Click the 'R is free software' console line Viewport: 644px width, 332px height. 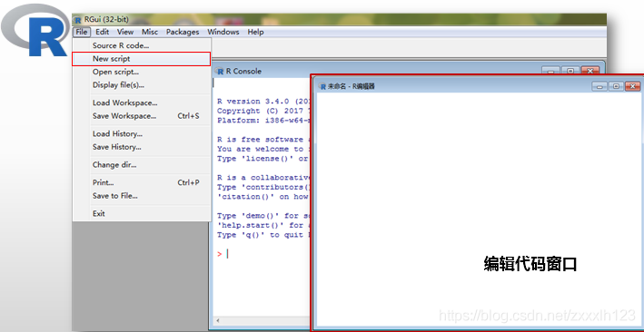263,140
